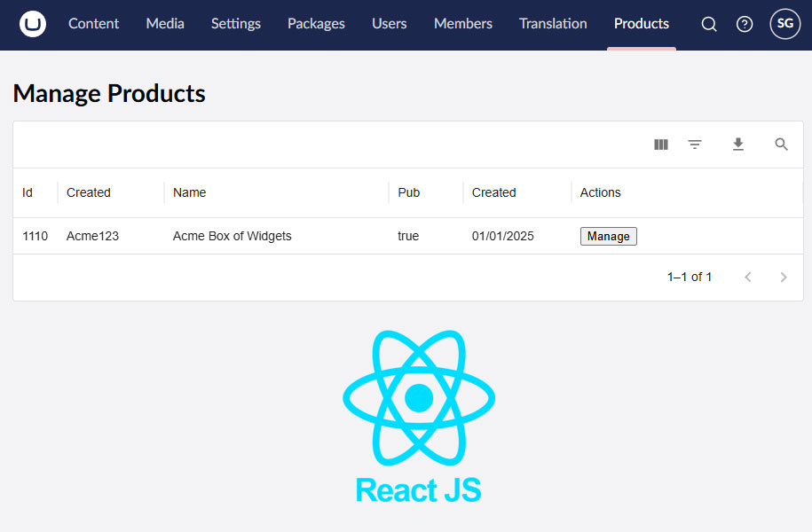Go to previous page arrow

[x=748, y=277]
